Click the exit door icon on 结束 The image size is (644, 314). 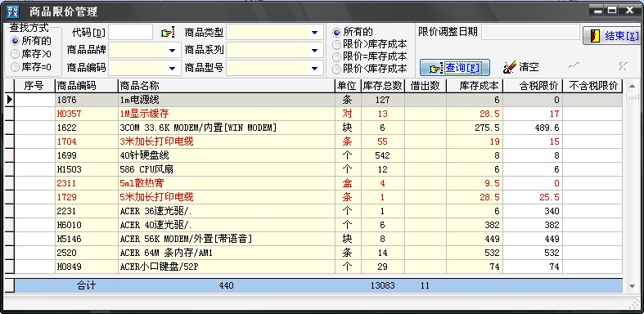coord(595,36)
